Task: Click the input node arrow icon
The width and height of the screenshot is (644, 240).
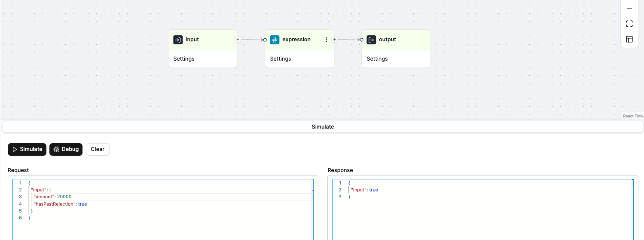Action: point(178,40)
